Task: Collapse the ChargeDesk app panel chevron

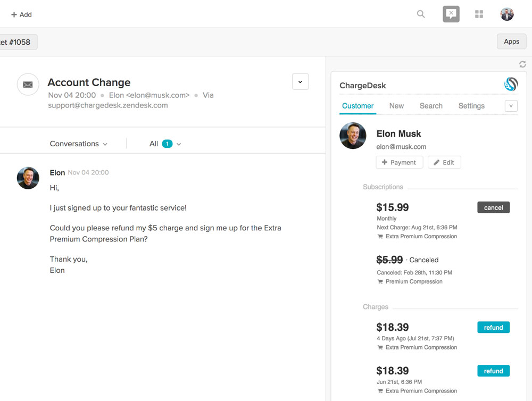Action: (x=511, y=106)
